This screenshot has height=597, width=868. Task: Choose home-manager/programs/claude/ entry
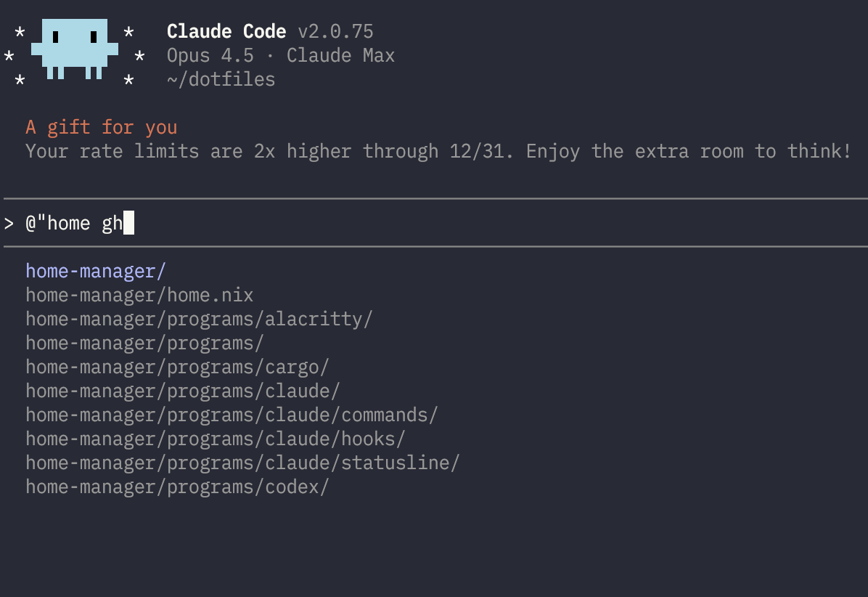(x=183, y=391)
